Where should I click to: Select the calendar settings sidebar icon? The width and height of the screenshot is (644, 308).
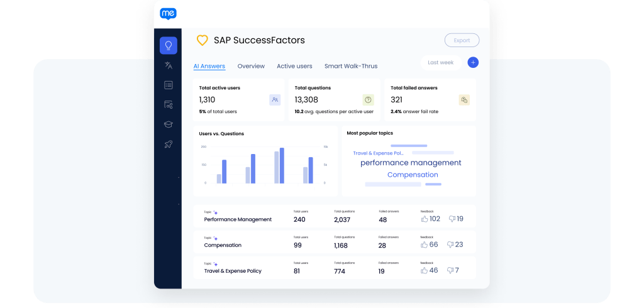click(168, 105)
